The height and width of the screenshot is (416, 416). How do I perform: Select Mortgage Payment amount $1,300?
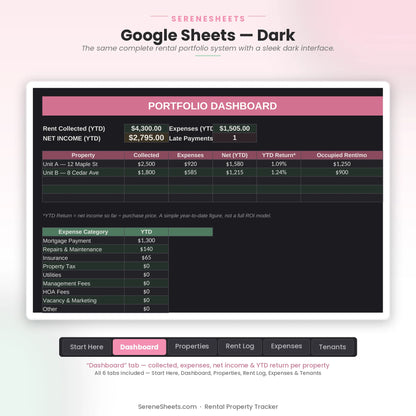click(146, 241)
